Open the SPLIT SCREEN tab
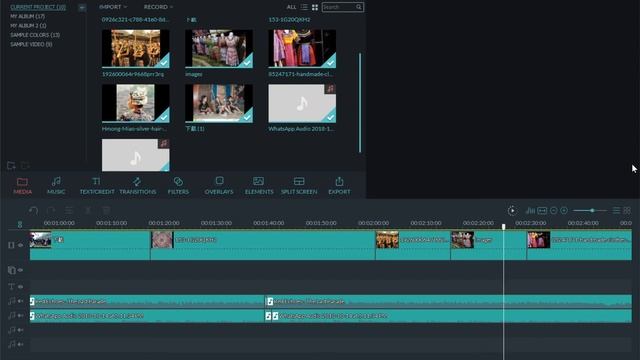Screen dimensions: 640x360 click(x=299, y=186)
